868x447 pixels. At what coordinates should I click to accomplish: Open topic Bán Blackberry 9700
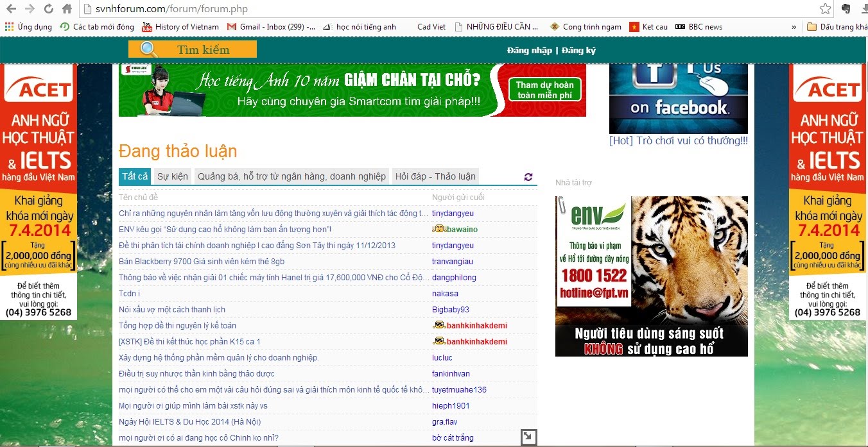202,262
